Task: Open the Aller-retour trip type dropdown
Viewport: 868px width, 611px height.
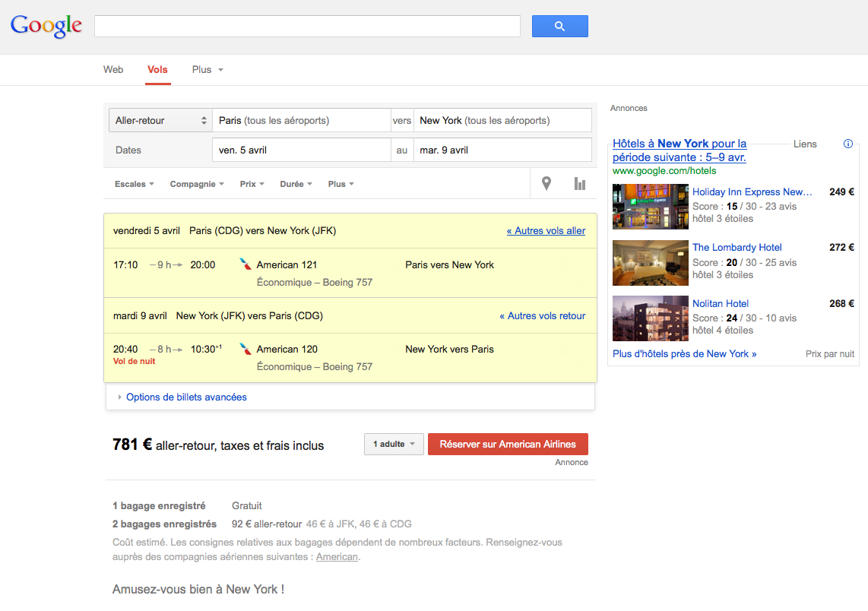Action: click(160, 121)
